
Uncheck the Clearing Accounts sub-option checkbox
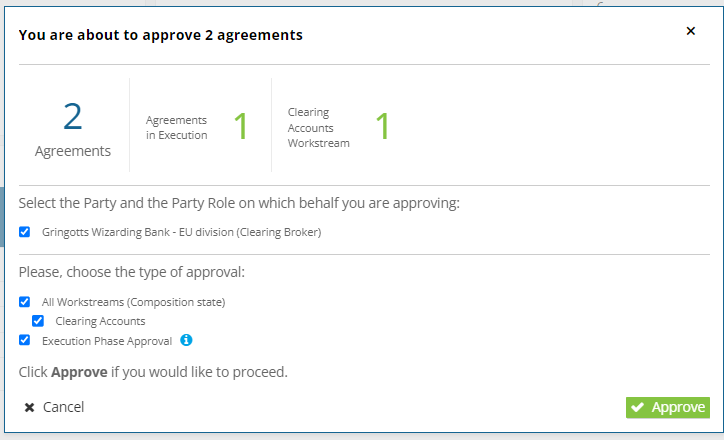click(38, 321)
